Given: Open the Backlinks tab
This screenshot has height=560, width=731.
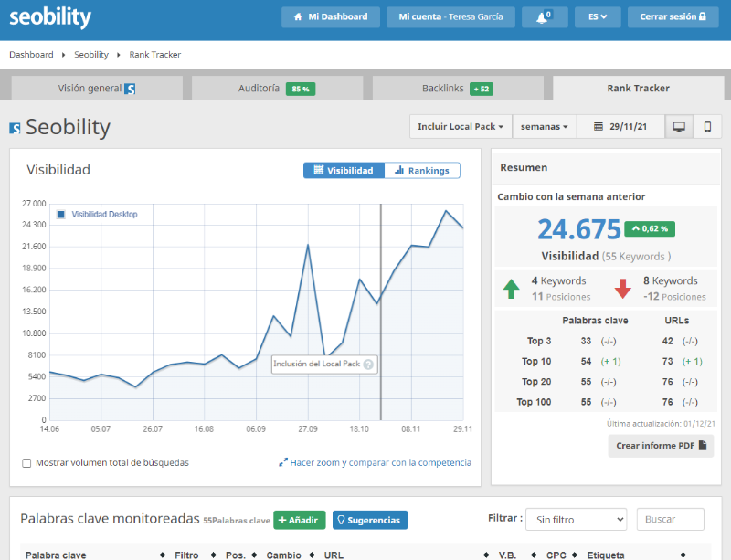Looking at the screenshot, I should [458, 88].
